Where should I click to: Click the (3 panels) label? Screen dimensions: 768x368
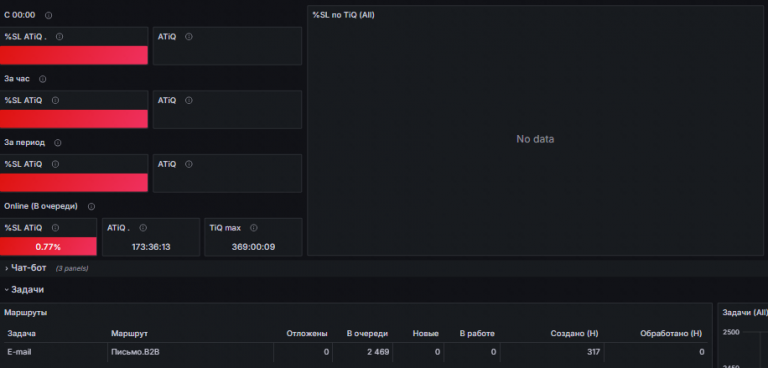pyautogui.click(x=72, y=269)
